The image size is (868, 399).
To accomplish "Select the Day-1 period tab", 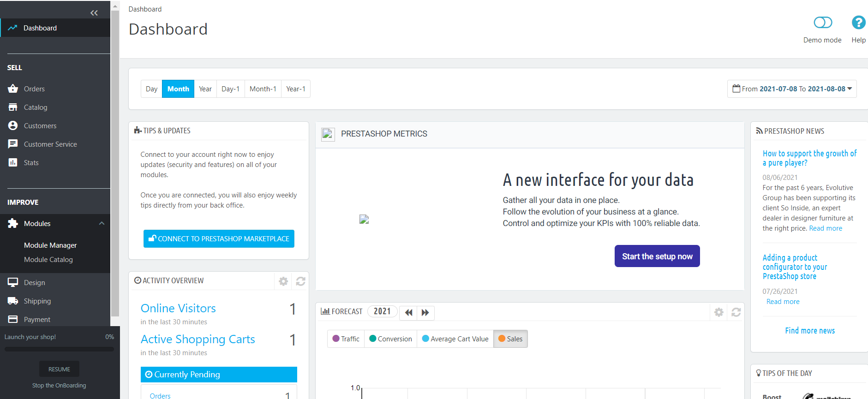I will tap(230, 89).
